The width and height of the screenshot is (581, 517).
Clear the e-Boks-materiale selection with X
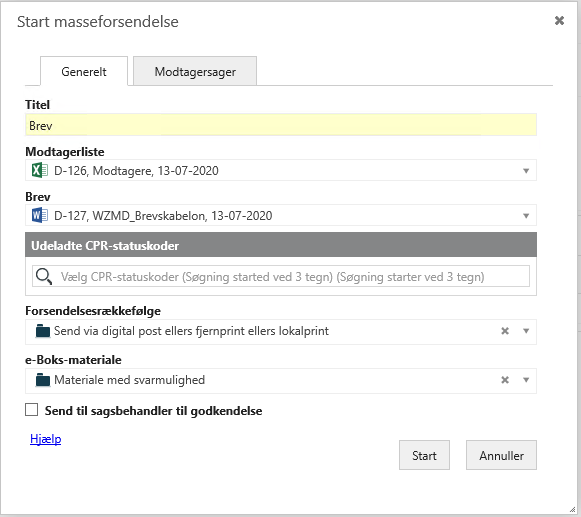click(505, 380)
